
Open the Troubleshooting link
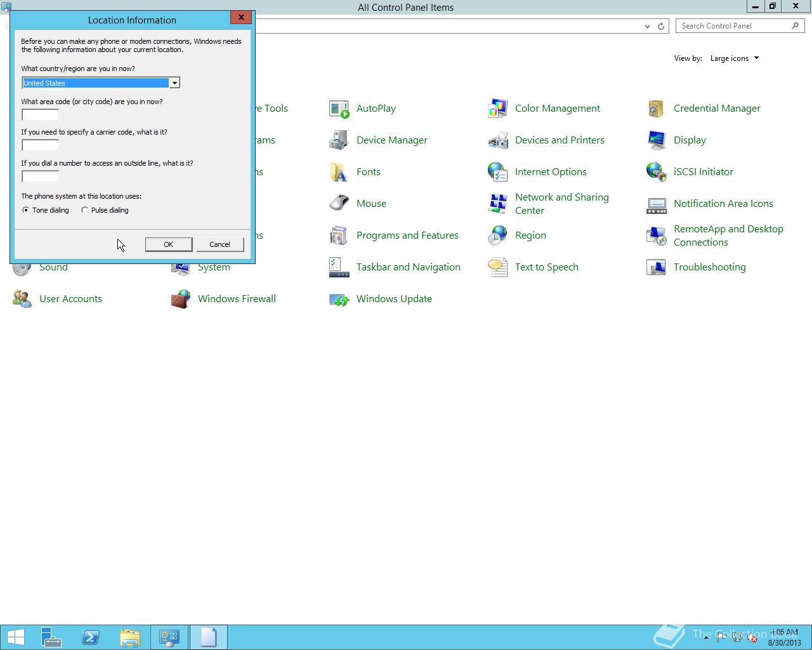(x=710, y=267)
